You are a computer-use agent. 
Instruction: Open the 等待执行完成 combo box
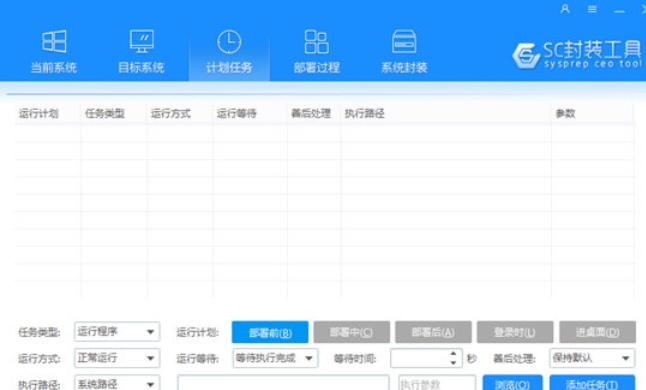(x=275, y=358)
